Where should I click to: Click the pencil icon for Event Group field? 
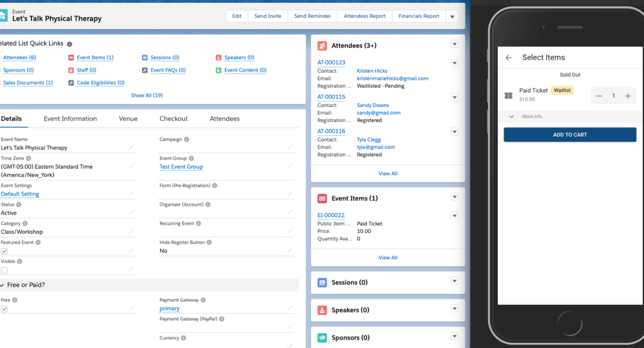(x=290, y=166)
